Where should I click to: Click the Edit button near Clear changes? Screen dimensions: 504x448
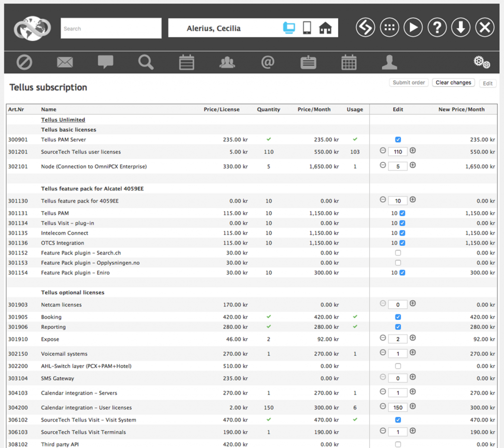(488, 83)
